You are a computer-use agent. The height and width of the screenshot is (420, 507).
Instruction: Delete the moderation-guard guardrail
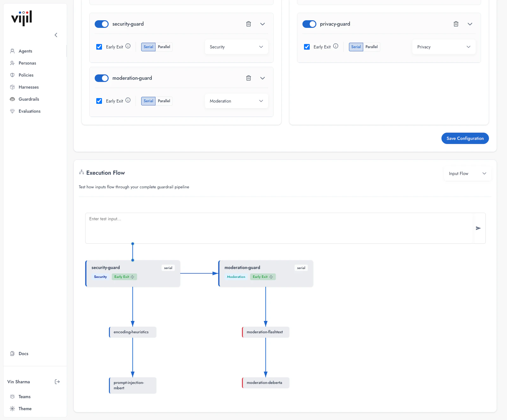[249, 78]
